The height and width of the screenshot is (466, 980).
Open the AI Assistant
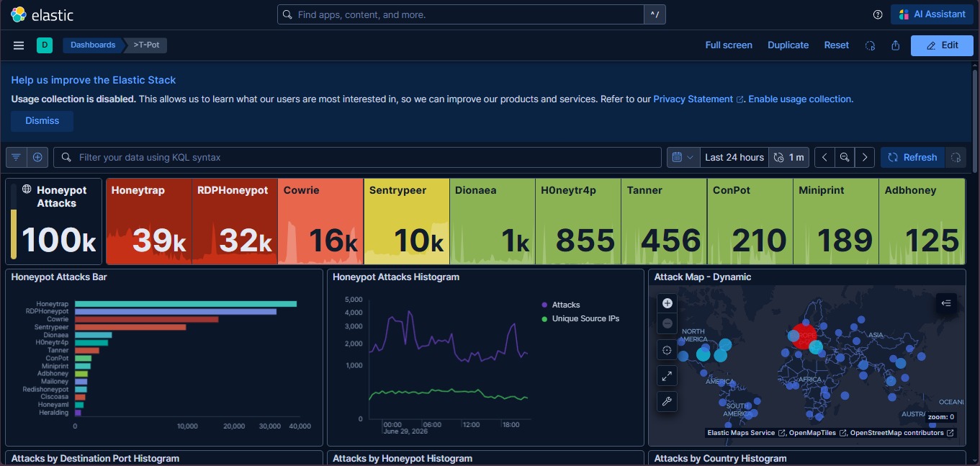coord(932,14)
